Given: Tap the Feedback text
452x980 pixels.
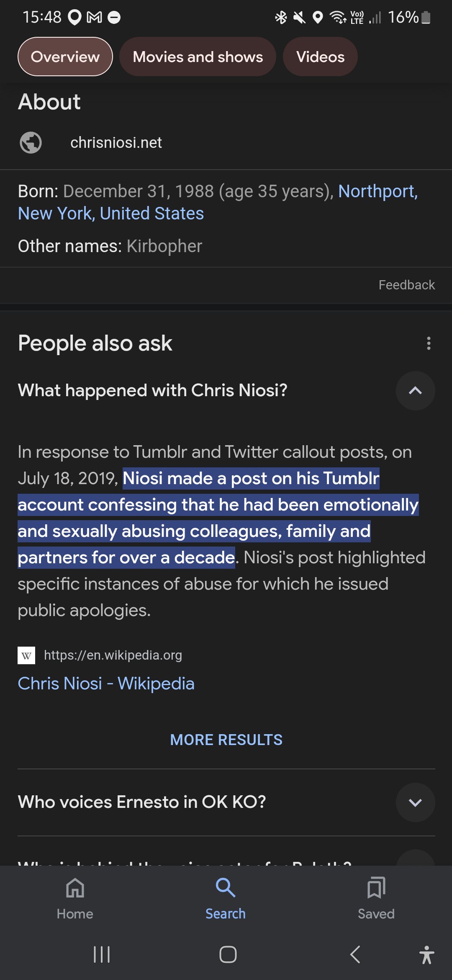Looking at the screenshot, I should click(x=406, y=285).
